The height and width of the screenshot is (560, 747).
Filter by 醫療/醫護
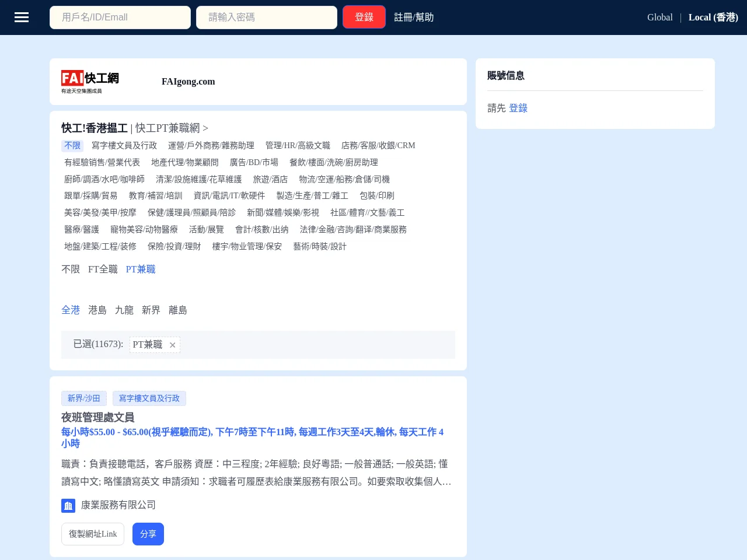click(82, 230)
